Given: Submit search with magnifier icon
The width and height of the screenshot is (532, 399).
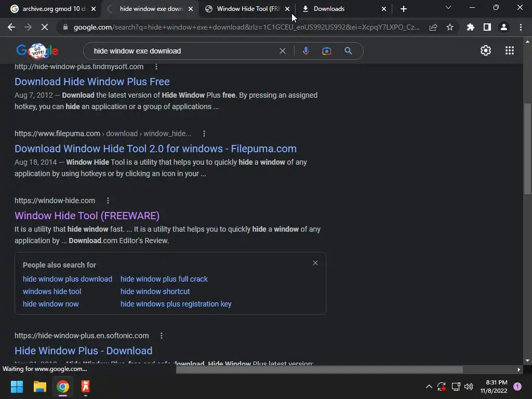Looking at the screenshot, I should coord(348,51).
